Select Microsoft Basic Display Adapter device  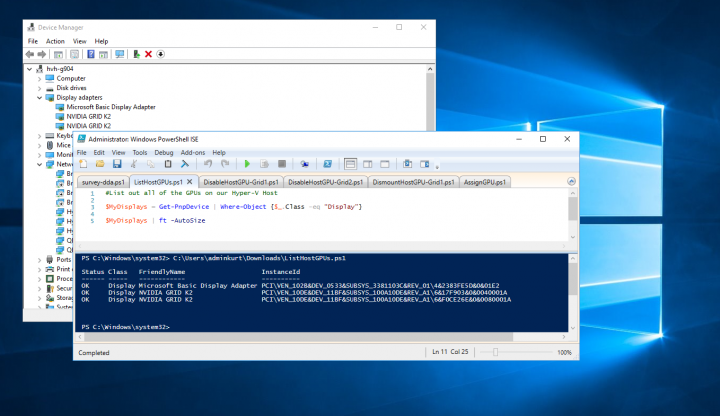[x=111, y=107]
